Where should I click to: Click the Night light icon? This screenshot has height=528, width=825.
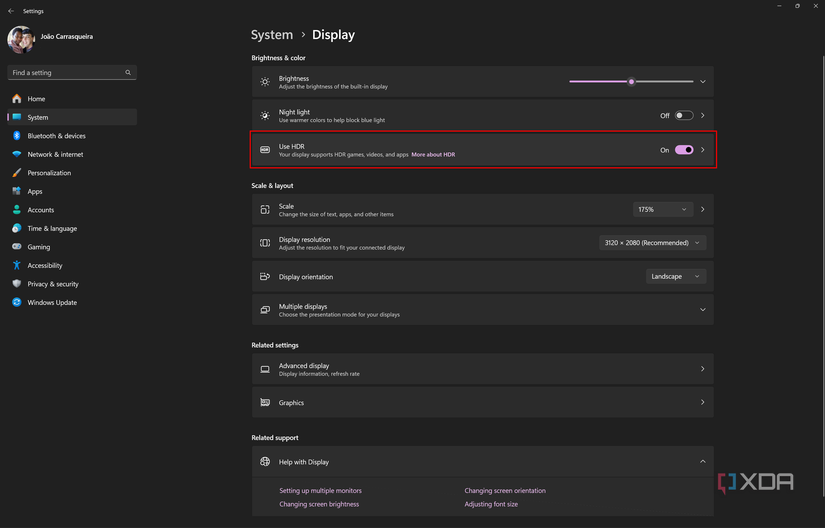pos(265,116)
